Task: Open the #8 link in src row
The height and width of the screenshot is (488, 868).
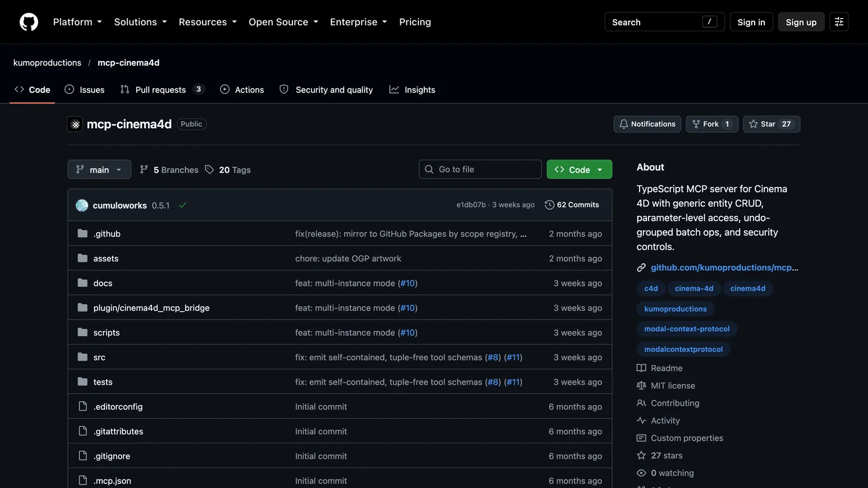Action: pos(493,357)
